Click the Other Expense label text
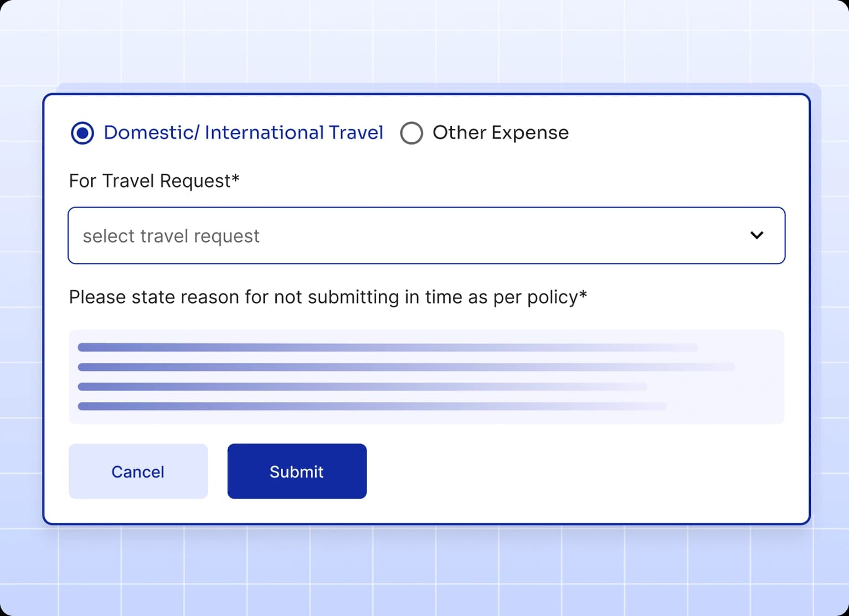Image resolution: width=849 pixels, height=616 pixels. coord(500,133)
